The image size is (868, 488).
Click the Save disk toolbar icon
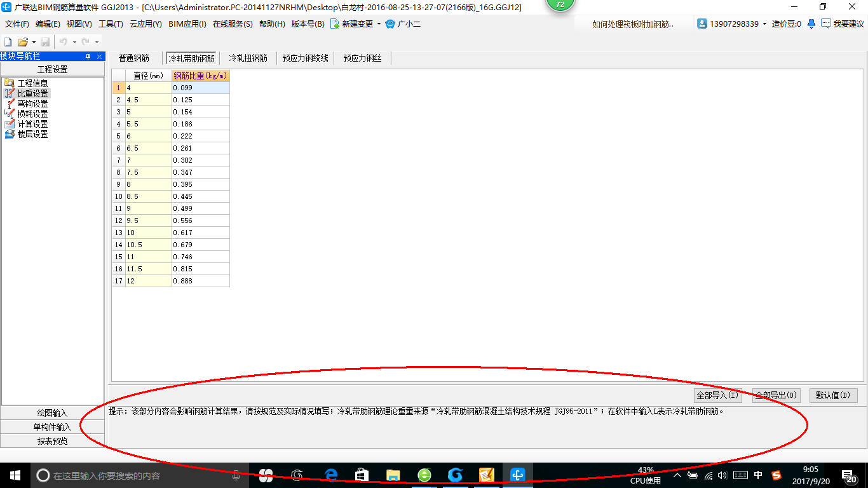click(45, 42)
